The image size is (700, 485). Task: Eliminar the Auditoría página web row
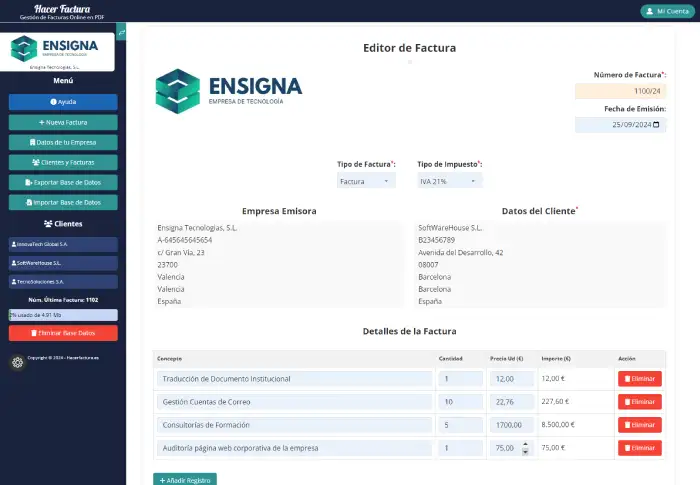640,448
